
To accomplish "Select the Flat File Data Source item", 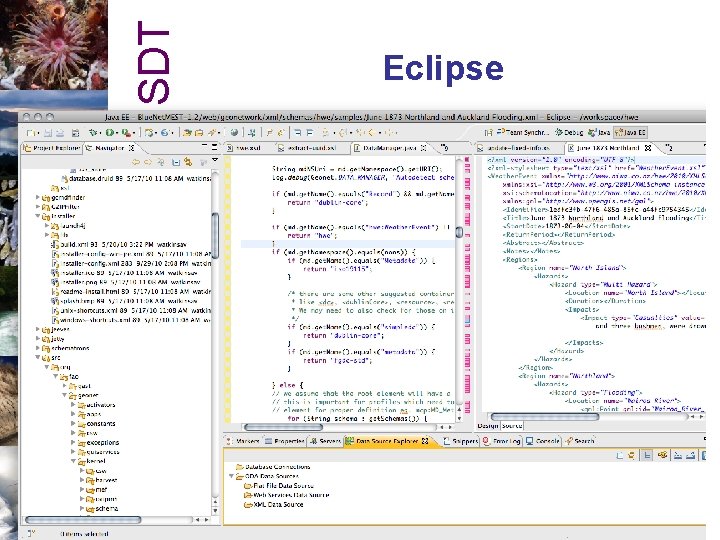I will click(x=279, y=485).
